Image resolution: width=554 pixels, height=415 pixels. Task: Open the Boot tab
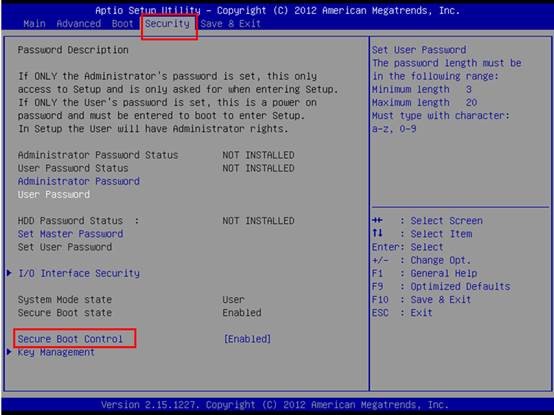tap(122, 24)
